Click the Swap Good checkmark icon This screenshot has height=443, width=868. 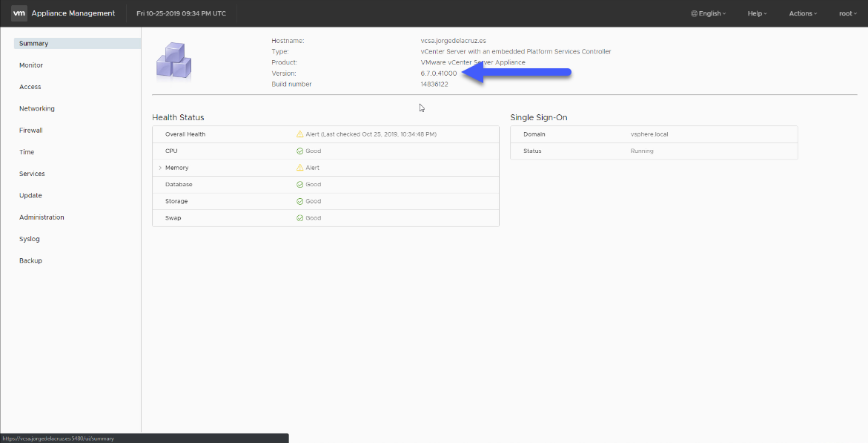(x=300, y=218)
